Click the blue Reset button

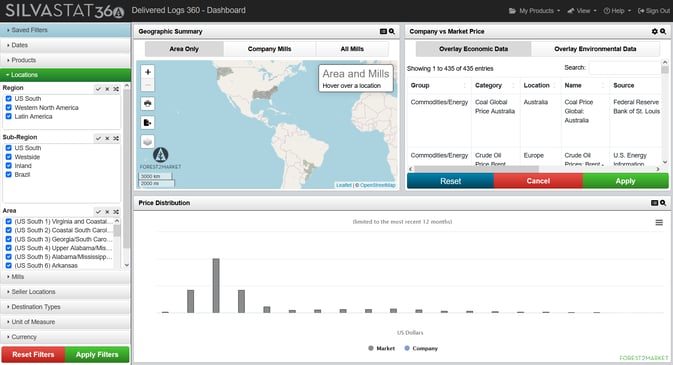450,181
